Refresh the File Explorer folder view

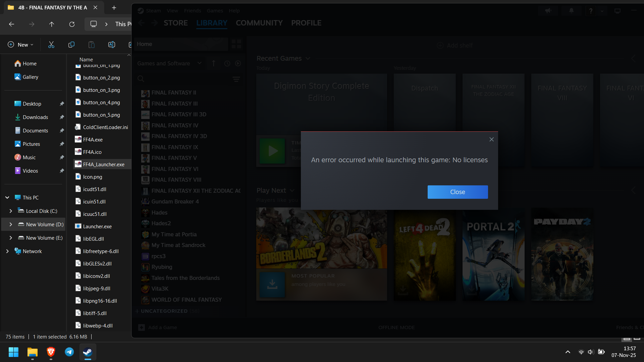pos(72,24)
